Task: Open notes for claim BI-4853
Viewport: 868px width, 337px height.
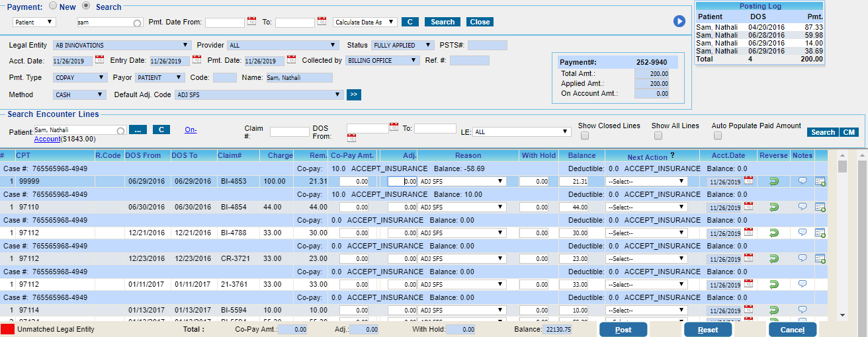Action: [803, 181]
